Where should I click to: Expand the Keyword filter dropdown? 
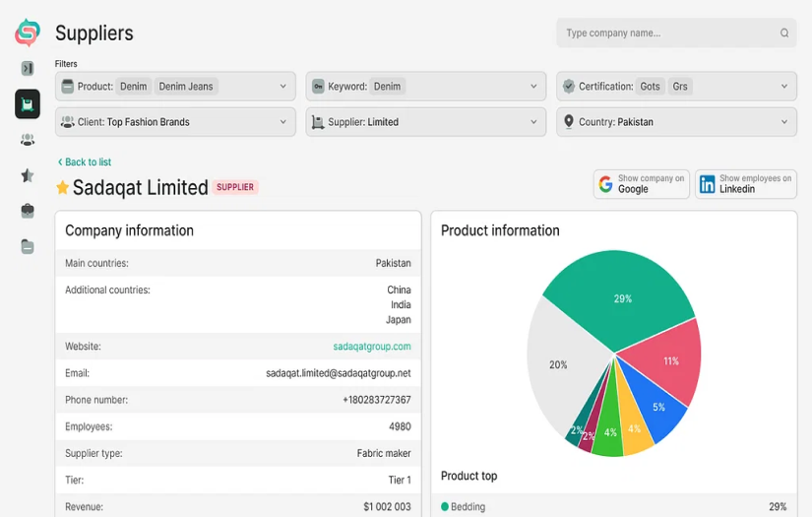pyautogui.click(x=534, y=87)
